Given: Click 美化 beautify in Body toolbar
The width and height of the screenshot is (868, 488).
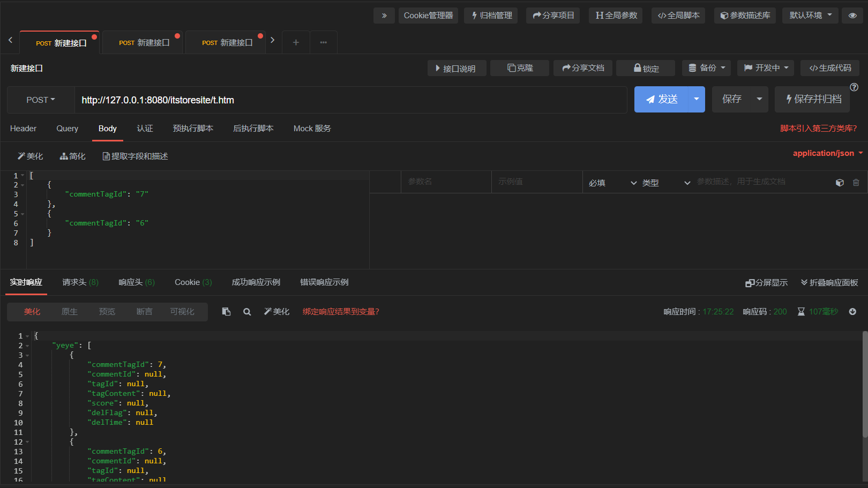Looking at the screenshot, I should click(x=30, y=156).
